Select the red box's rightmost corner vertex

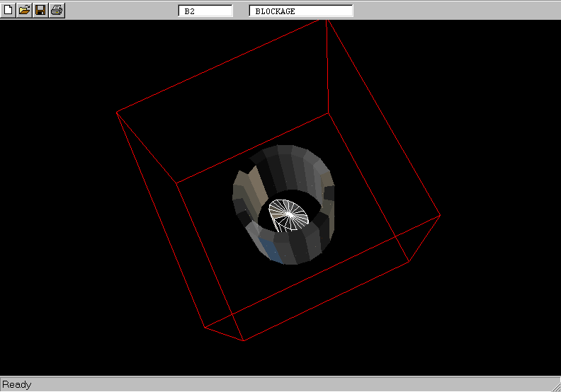(x=440, y=216)
